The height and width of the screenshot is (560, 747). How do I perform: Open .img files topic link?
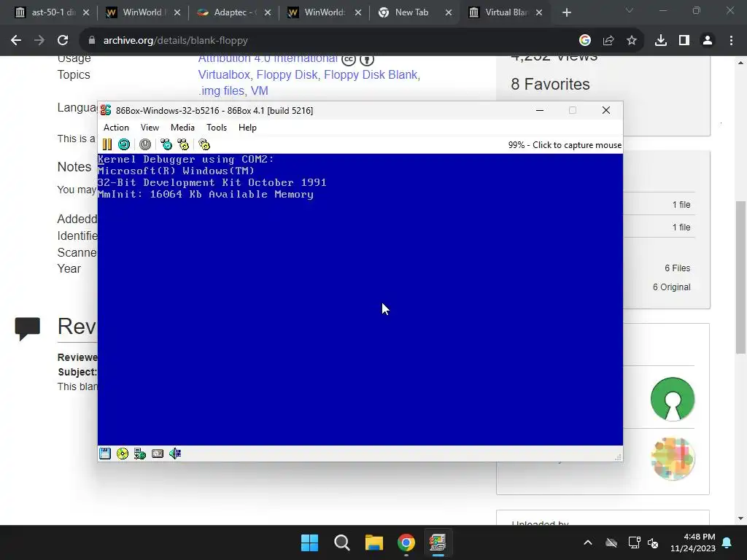tap(222, 90)
